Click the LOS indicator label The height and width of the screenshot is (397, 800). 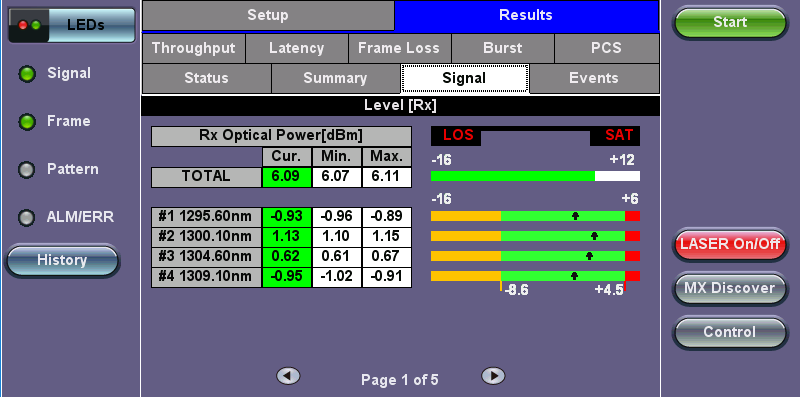457,136
